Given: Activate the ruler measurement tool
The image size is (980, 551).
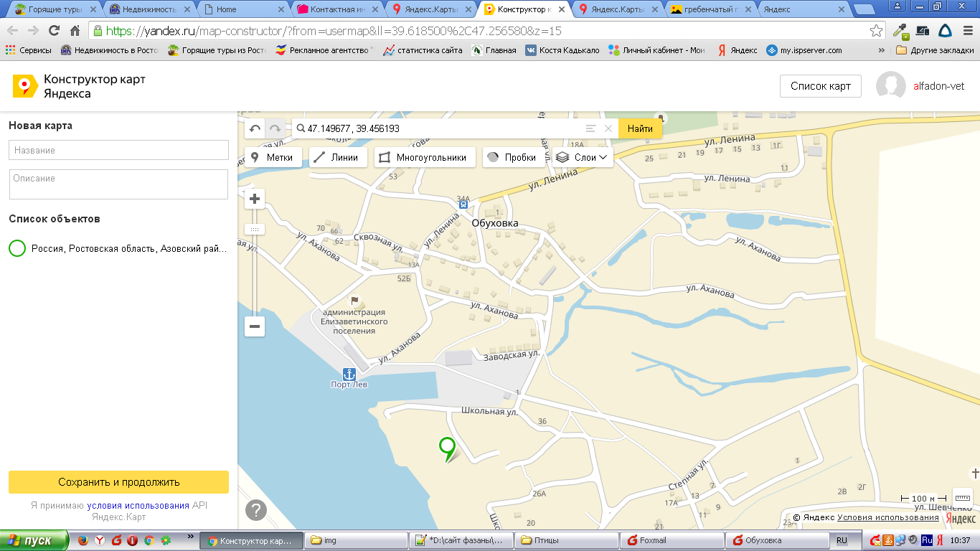Looking at the screenshot, I should click(x=963, y=498).
